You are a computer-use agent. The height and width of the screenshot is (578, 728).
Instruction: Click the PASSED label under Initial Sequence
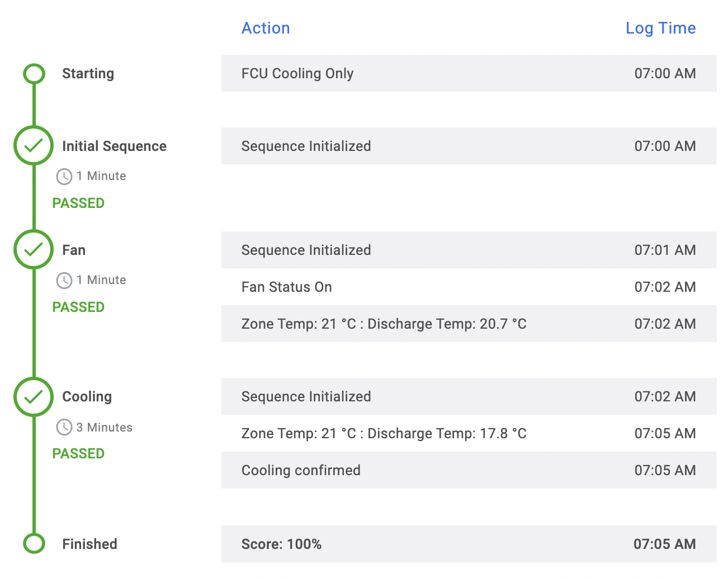(78, 203)
